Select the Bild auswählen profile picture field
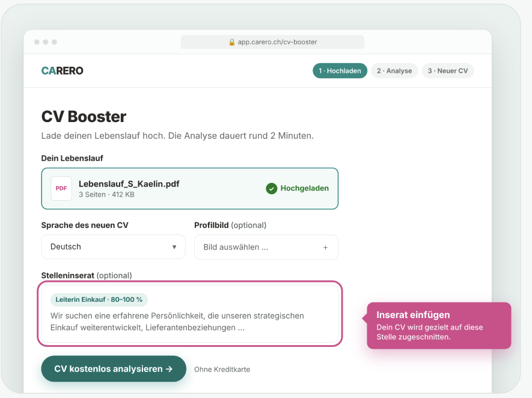The width and height of the screenshot is (532, 398). [266, 247]
